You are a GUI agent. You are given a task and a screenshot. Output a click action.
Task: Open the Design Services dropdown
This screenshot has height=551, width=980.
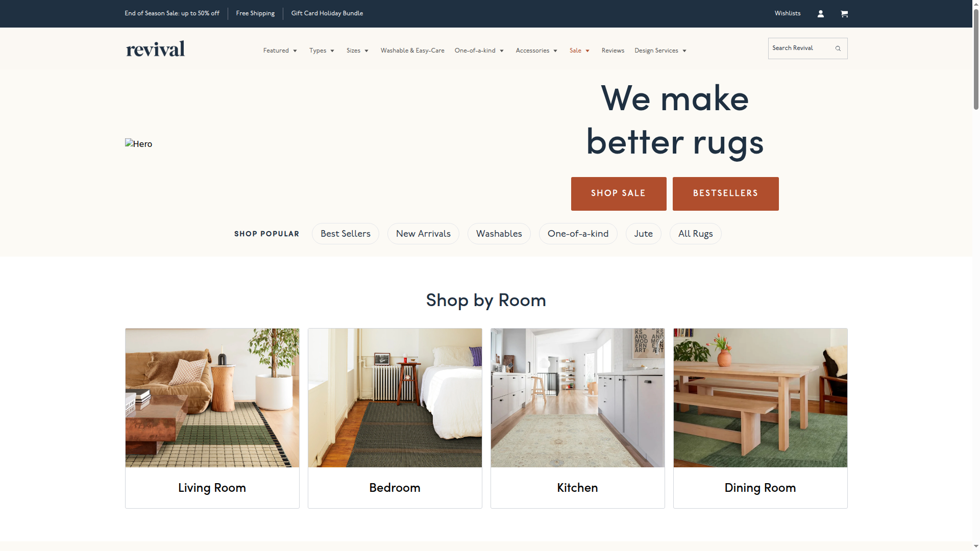tap(660, 51)
